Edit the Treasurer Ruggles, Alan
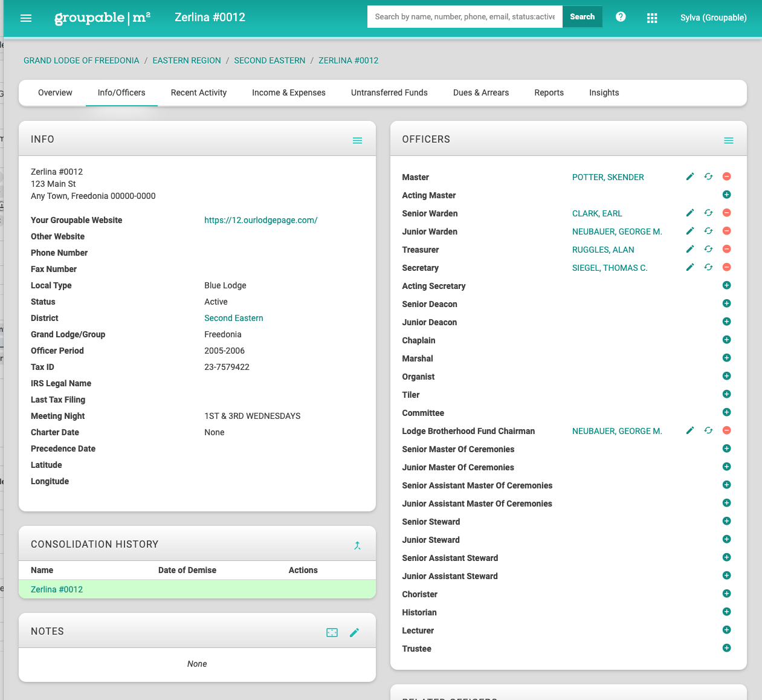 pyautogui.click(x=690, y=249)
